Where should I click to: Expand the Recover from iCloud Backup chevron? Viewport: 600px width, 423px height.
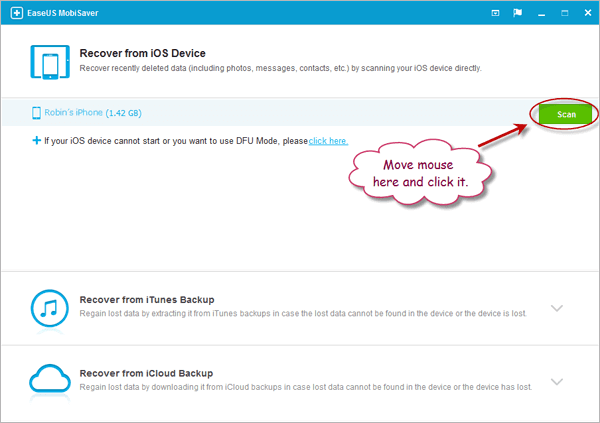pos(557,381)
